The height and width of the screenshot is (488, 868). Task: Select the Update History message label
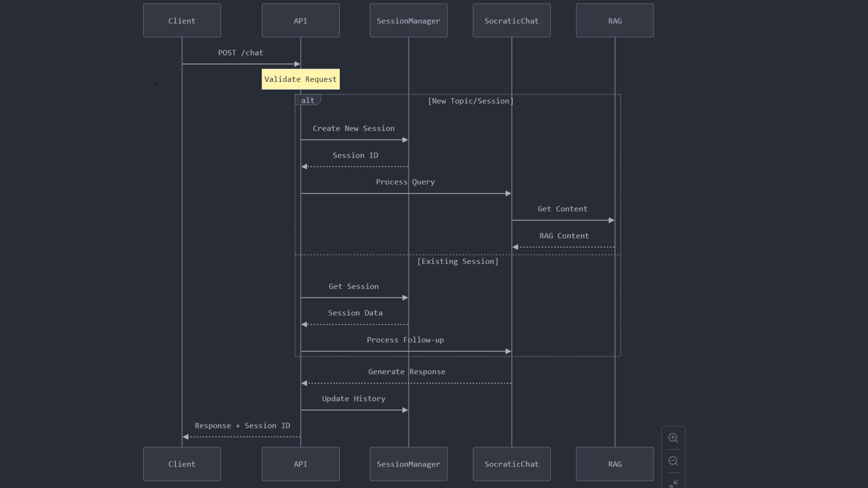pos(354,399)
